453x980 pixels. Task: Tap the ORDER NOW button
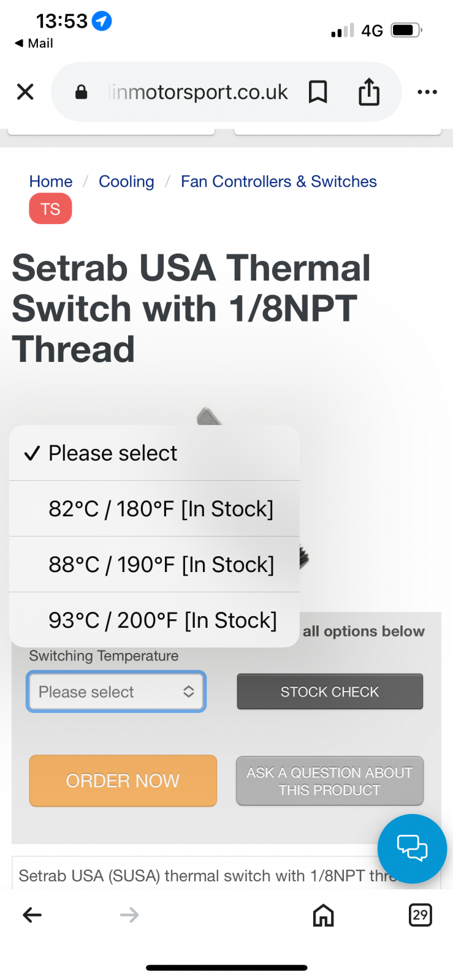pos(123,781)
